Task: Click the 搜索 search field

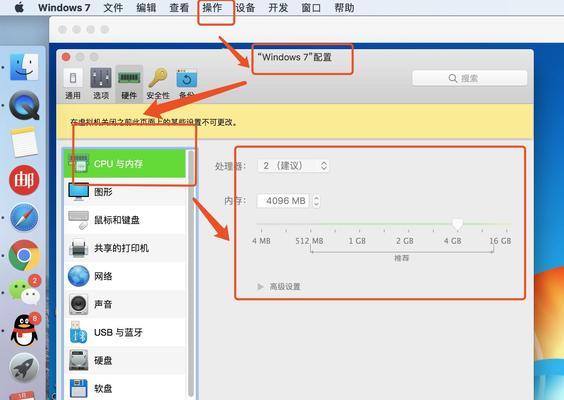Action: click(x=469, y=78)
